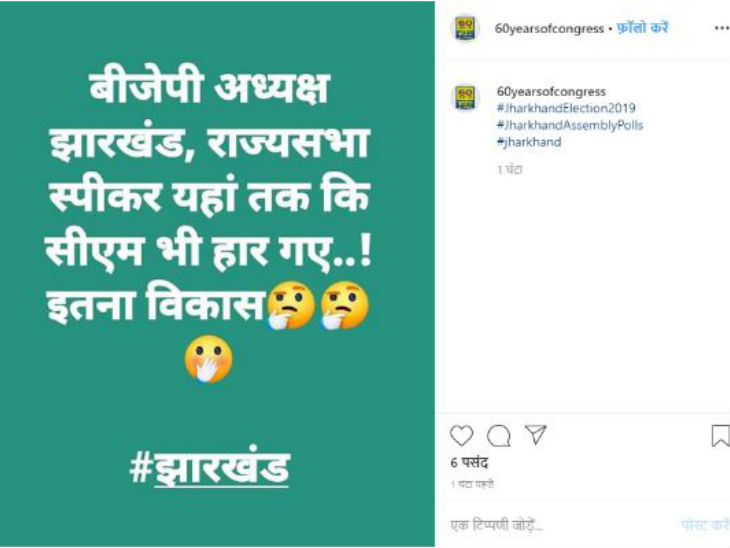Open #JharkhandElection2019 hashtag
The image size is (730, 548).
coord(566,108)
